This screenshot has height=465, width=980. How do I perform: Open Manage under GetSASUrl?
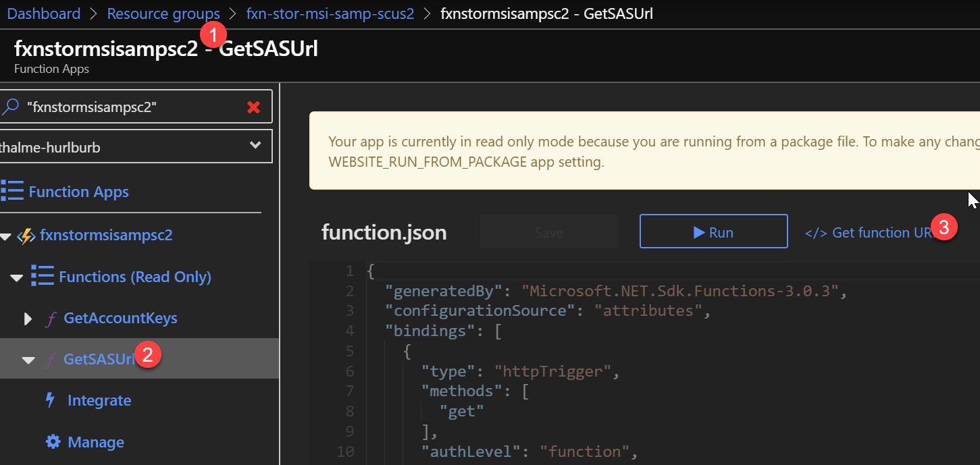pyautogui.click(x=96, y=443)
